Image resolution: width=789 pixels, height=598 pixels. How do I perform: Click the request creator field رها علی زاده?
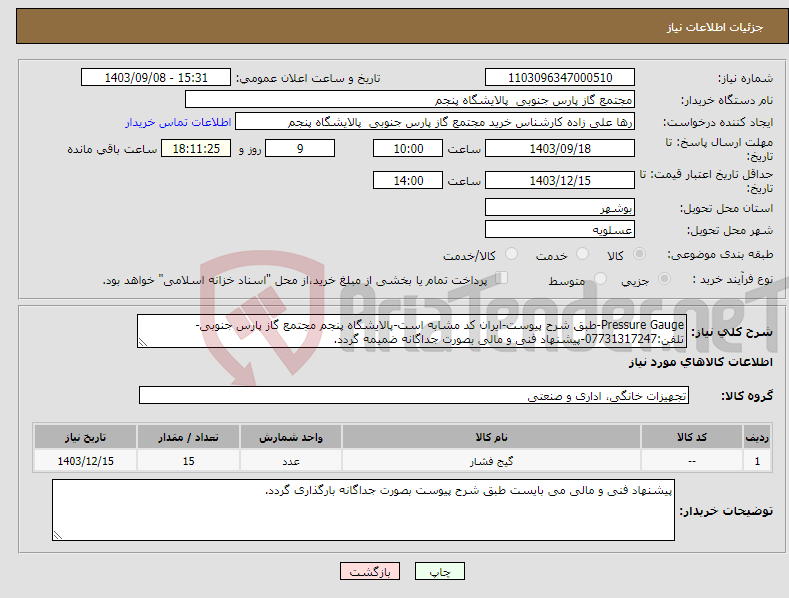click(435, 122)
